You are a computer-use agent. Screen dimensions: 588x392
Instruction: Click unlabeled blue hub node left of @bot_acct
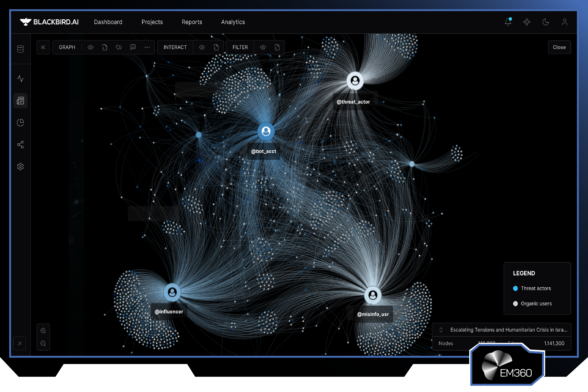[199, 135]
